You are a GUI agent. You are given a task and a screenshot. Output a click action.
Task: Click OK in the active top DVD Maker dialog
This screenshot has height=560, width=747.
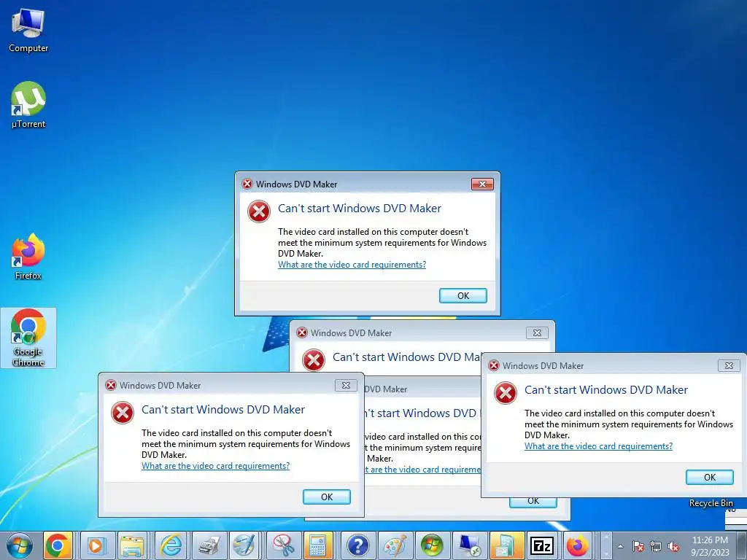click(463, 296)
